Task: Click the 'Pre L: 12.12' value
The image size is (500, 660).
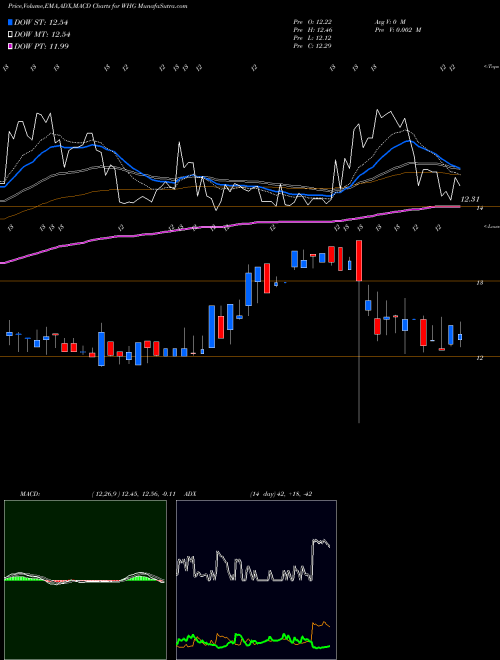Action: point(313,38)
